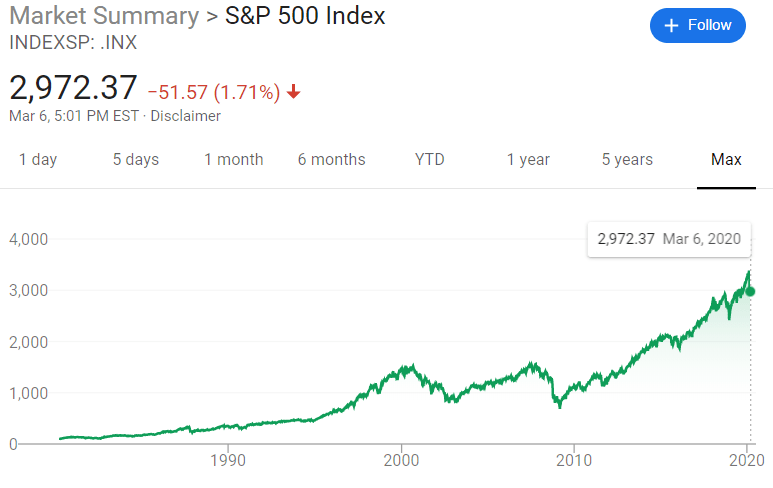Show the 1 month chart
This screenshot has width=773, height=488.
(x=234, y=160)
